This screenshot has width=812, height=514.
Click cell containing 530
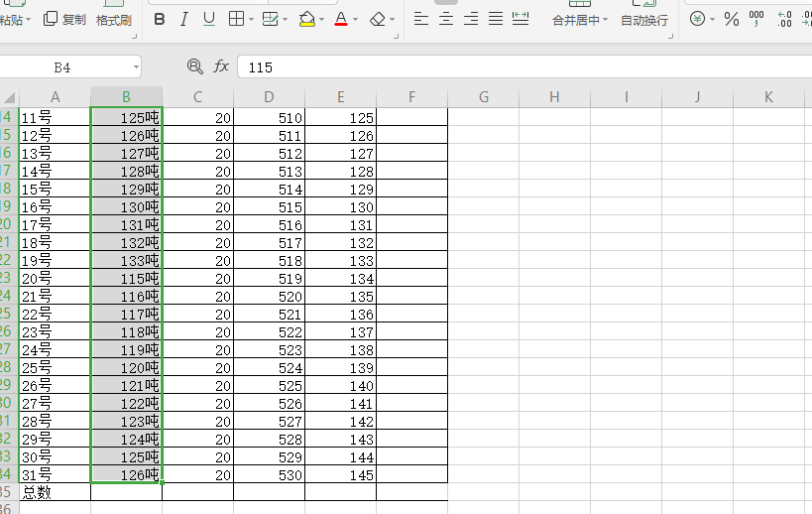[x=270, y=474]
